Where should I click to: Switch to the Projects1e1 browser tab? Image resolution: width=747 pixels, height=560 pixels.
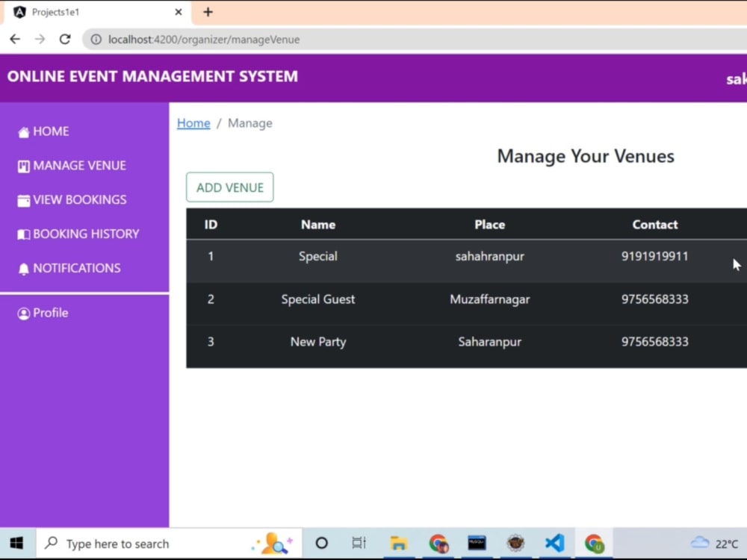90,13
